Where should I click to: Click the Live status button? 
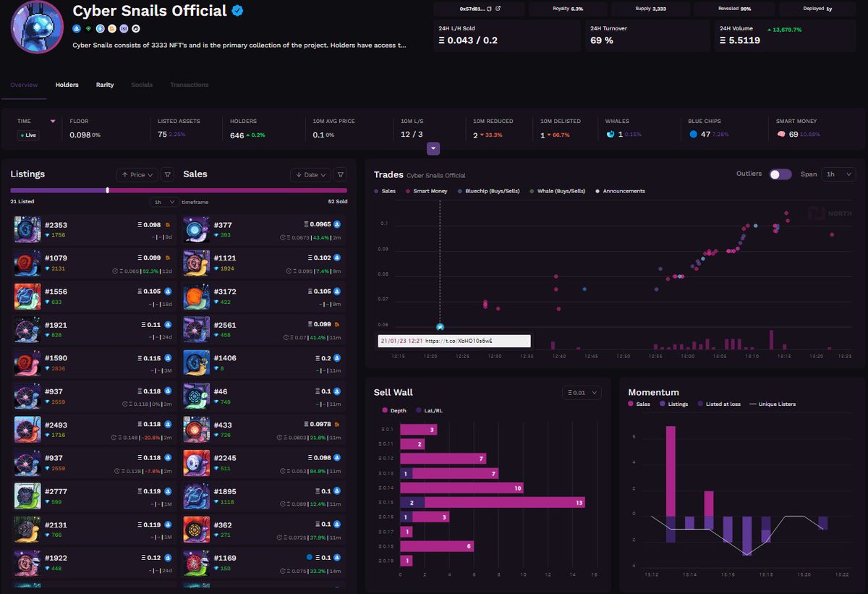click(x=28, y=135)
